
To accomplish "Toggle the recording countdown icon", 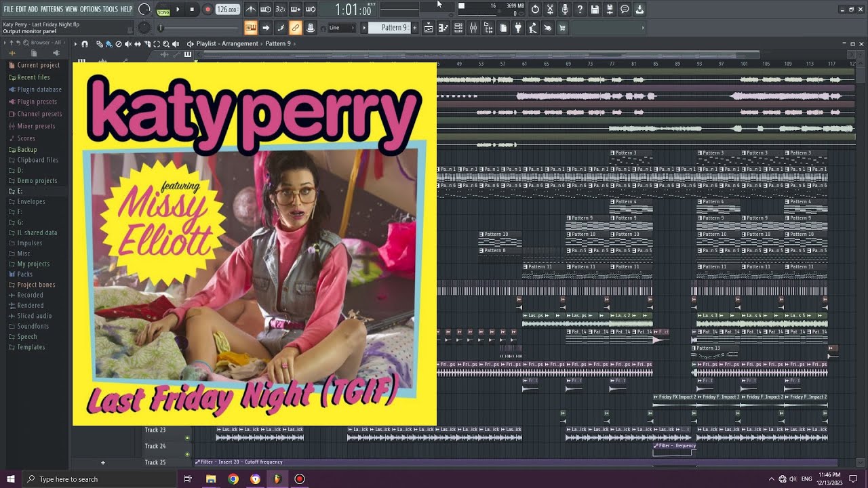I will (281, 9).
